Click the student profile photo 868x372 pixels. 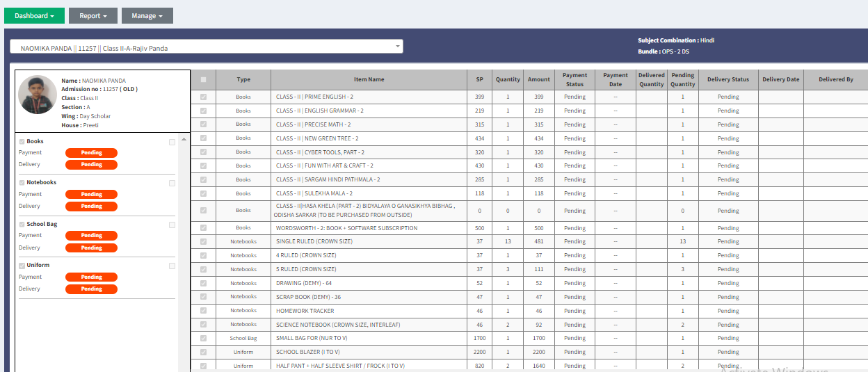point(38,95)
